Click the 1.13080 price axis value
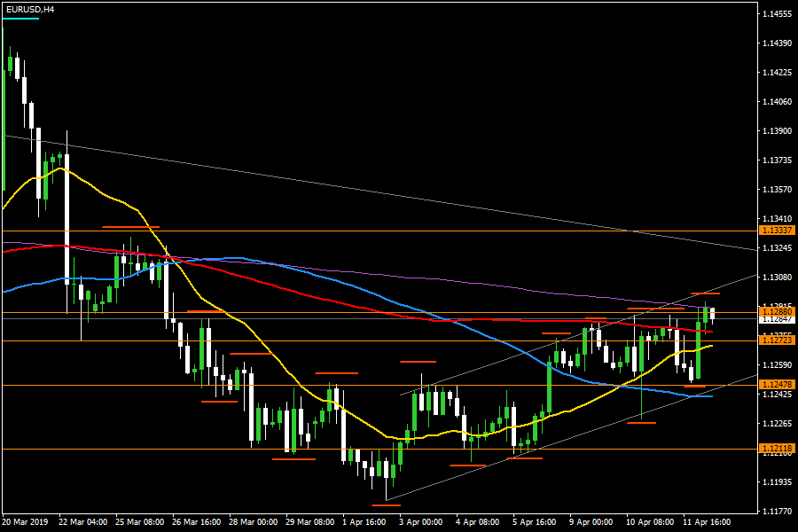Viewport: 798px width, 532px height. point(778,278)
